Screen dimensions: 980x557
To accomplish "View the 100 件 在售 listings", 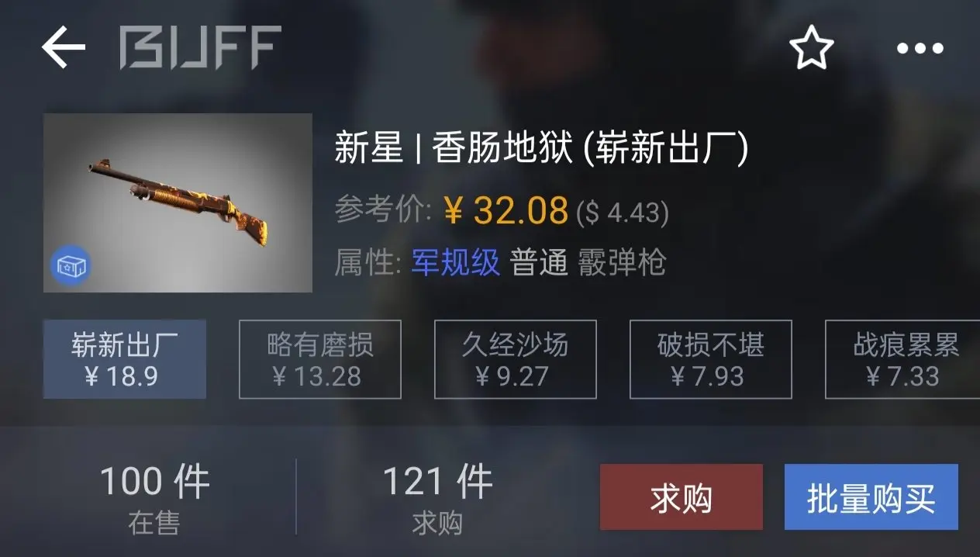I will pos(154,499).
